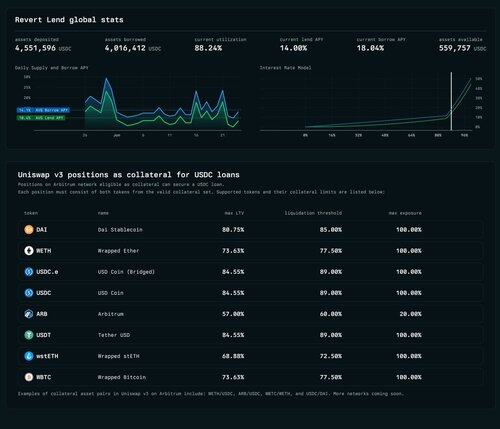Click the Wrapped Bitcoin name cell
The image size is (500, 429).
(x=122, y=377)
